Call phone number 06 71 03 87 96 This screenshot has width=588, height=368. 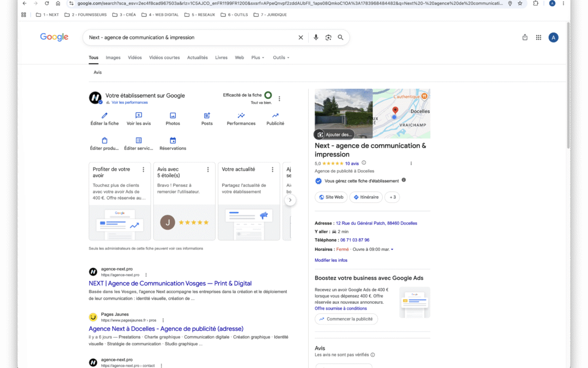click(355, 240)
